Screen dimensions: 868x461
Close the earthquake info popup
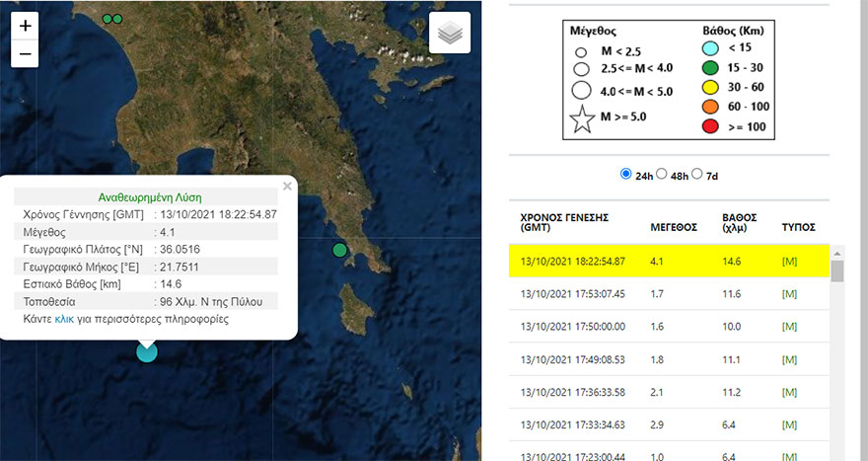coord(287,185)
